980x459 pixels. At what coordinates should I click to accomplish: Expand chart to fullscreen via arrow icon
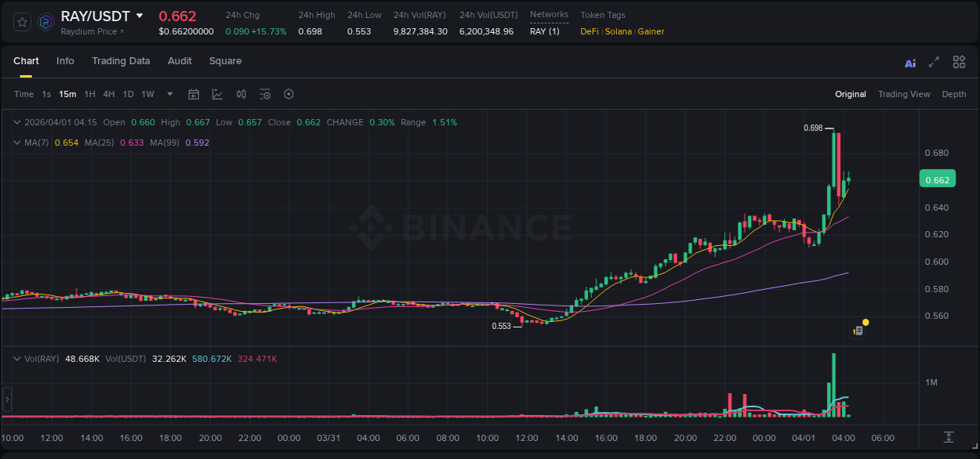pyautogui.click(x=934, y=62)
